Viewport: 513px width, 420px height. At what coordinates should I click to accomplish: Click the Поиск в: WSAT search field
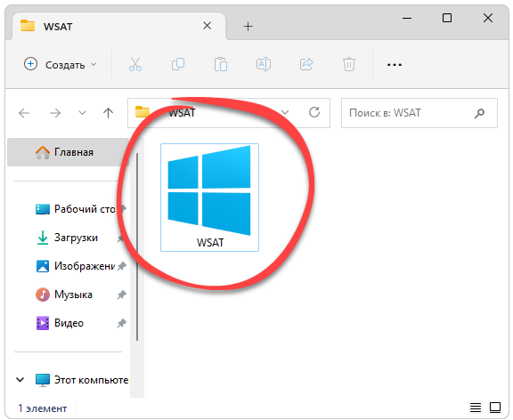[419, 113]
